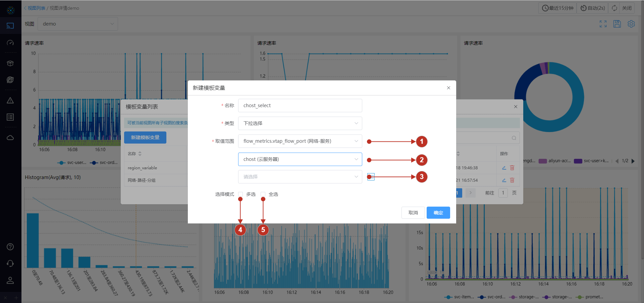Expand the 类型 下拉选择 dropdown
Screen dimensions: 644x303
point(300,123)
